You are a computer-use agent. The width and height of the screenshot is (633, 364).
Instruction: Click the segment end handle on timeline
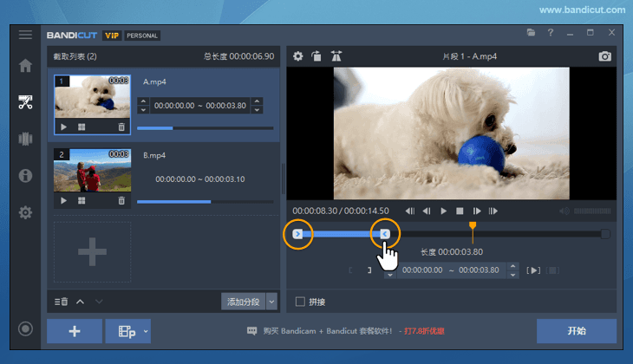coord(385,234)
